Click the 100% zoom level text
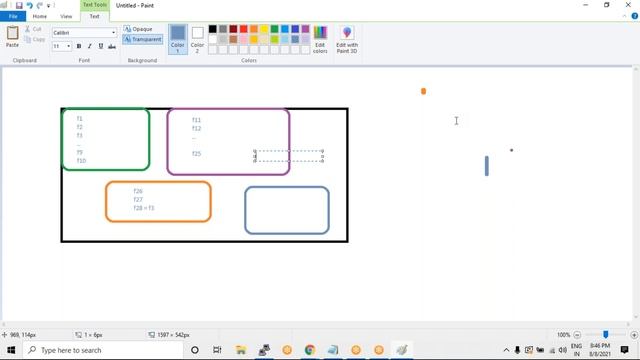640x360 pixels. [563, 335]
